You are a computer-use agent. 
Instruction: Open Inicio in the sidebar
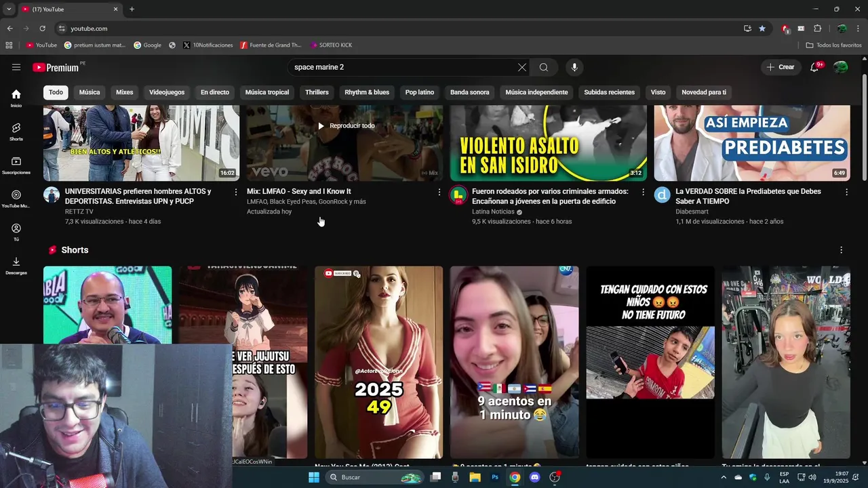pyautogui.click(x=16, y=98)
